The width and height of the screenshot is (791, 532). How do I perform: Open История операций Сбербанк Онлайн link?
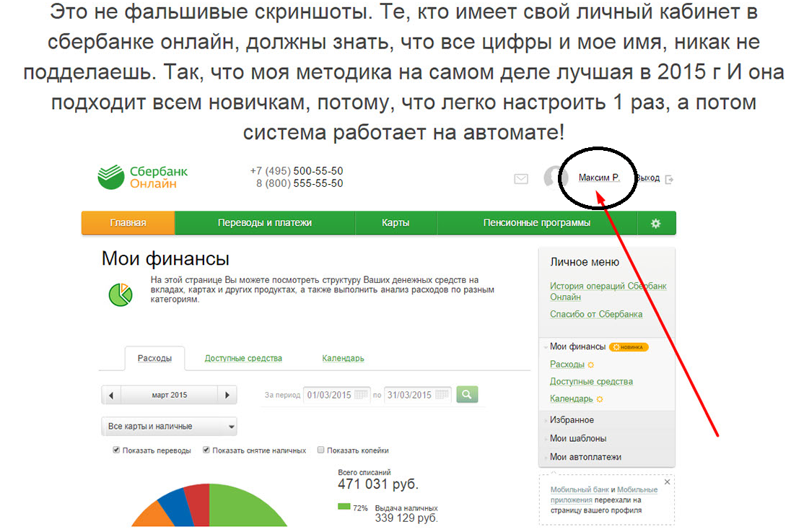[608, 291]
